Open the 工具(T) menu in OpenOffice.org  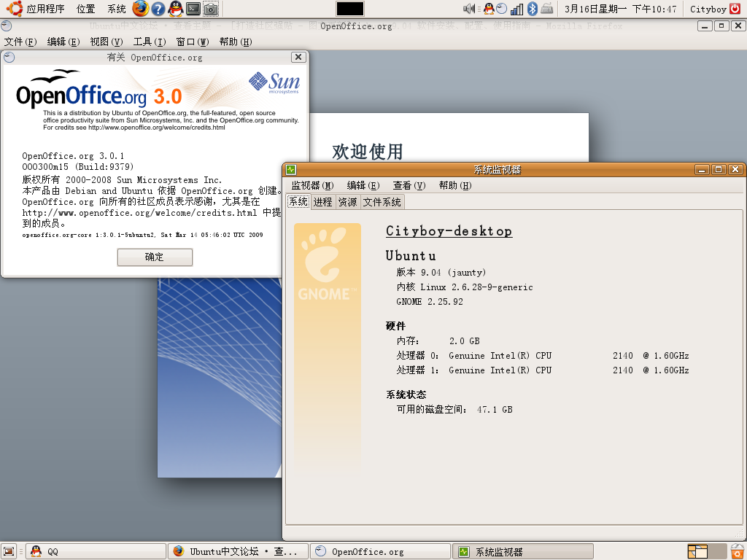pos(150,42)
